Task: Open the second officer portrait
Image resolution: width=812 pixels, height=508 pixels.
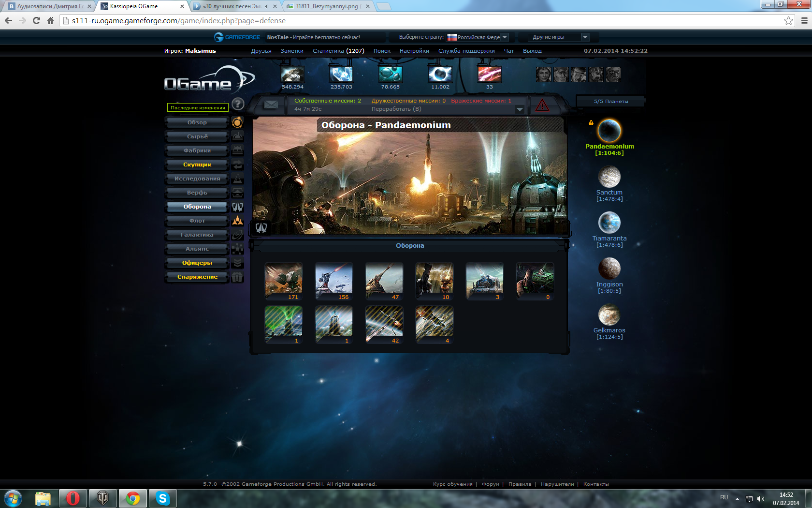Action: (561, 74)
